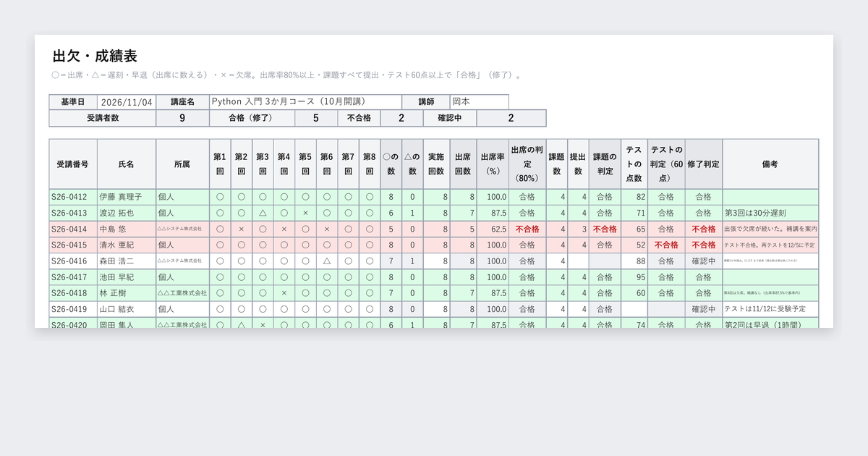Select the name "中島 悠"
The height and width of the screenshot is (456, 868).
coord(114,229)
